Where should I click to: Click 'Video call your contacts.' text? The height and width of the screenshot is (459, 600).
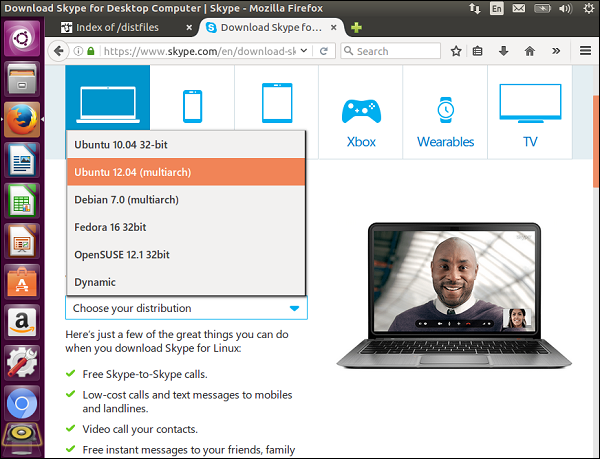140,429
